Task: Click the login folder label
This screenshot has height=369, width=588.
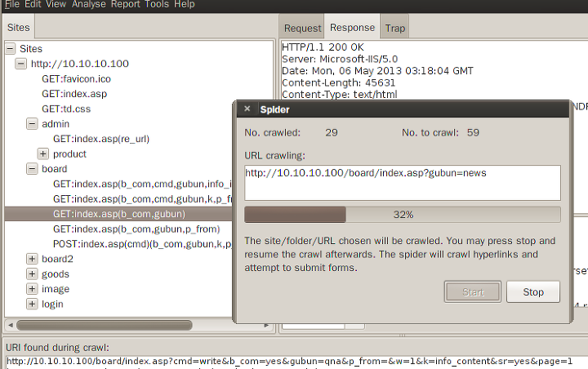Action: pos(52,305)
